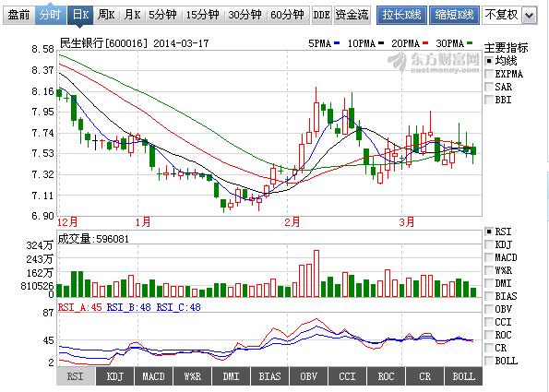
Task: Switch to the 月K monthly chart
Action: click(x=132, y=15)
